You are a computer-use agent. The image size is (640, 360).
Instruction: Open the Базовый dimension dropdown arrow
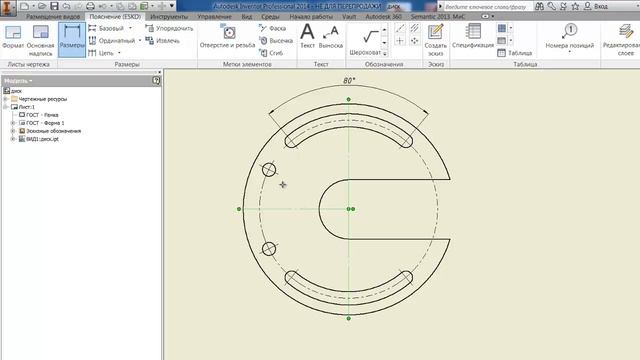(130, 28)
